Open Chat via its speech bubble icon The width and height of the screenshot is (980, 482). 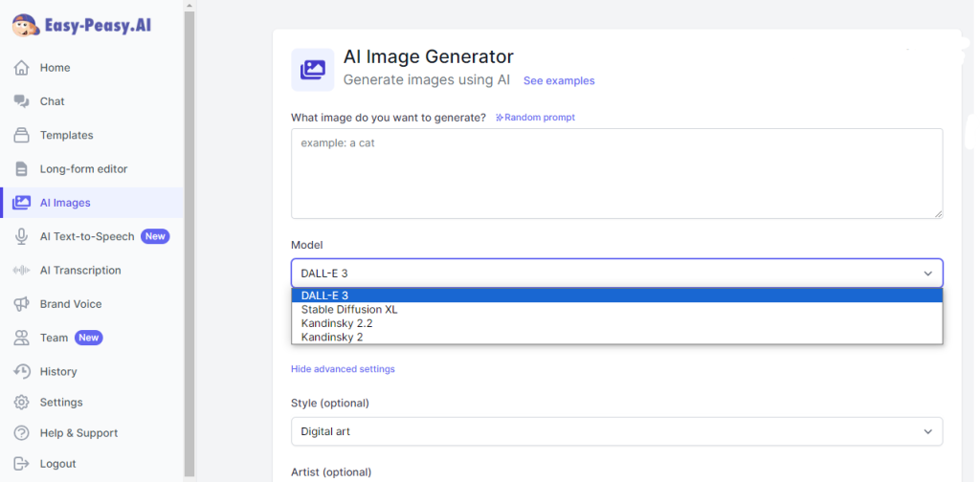click(x=21, y=101)
